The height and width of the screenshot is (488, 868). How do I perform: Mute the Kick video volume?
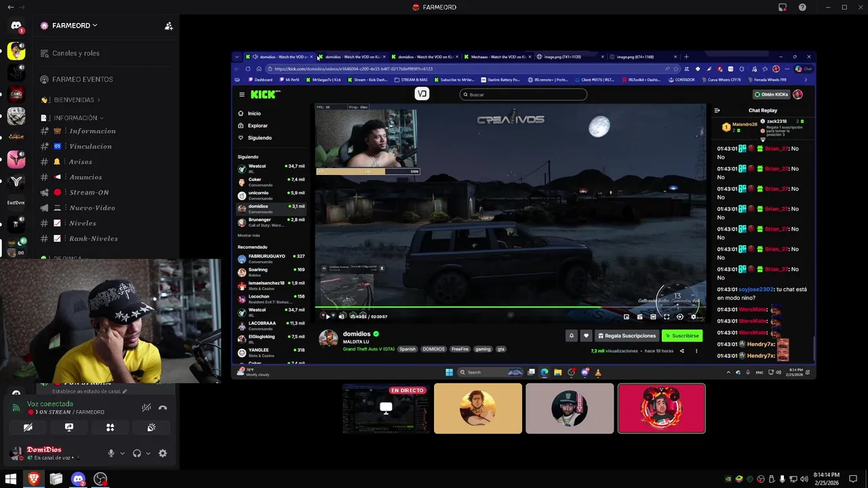pos(341,317)
